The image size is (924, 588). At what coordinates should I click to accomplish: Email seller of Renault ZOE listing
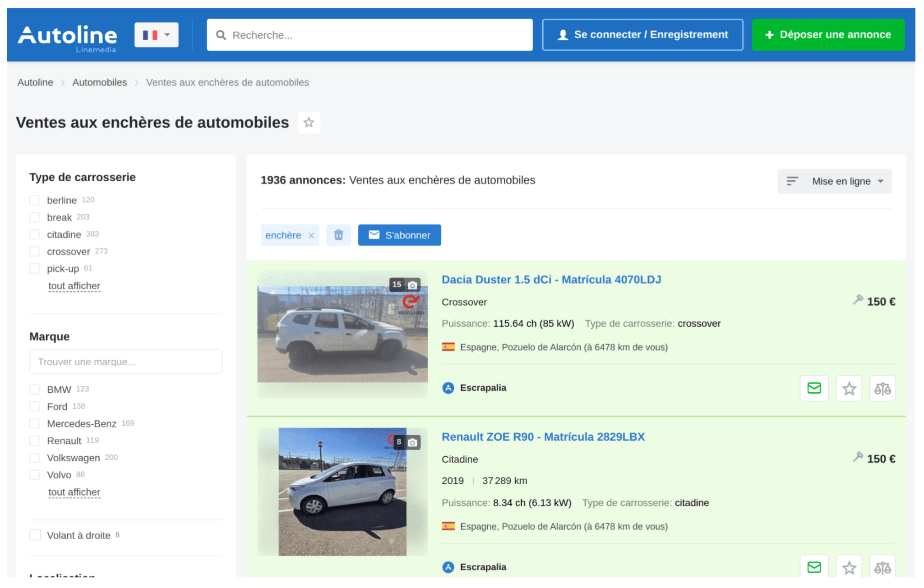pyautogui.click(x=814, y=567)
